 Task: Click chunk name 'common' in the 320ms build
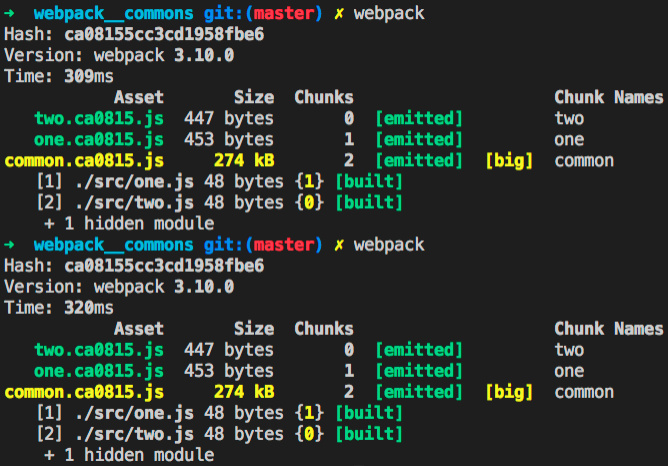[584, 392]
